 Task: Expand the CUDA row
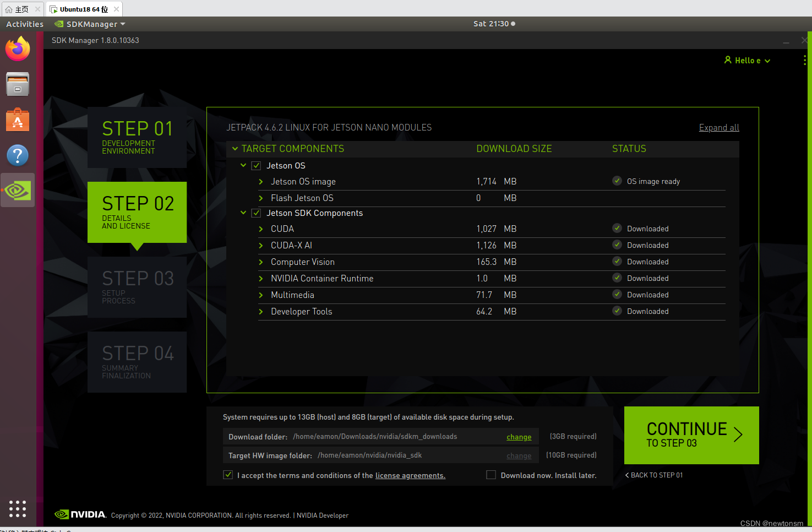[x=261, y=229]
